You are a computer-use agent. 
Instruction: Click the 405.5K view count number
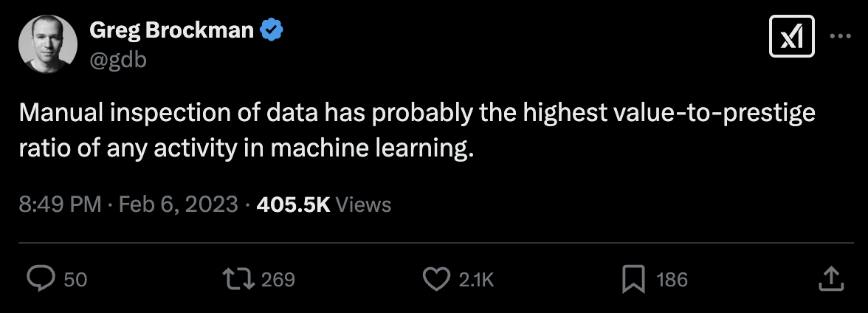(293, 204)
